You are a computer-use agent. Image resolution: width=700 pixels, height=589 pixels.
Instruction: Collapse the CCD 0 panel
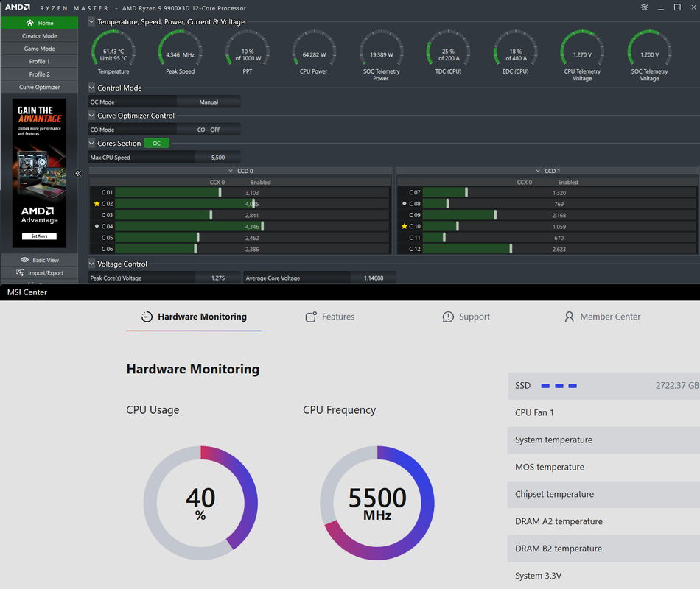click(x=231, y=171)
